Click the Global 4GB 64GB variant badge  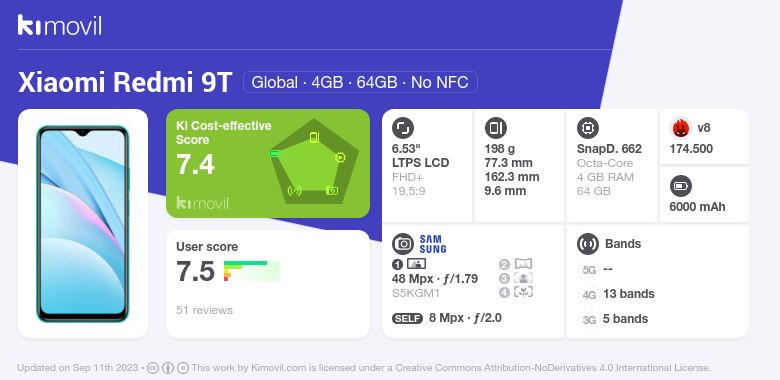coord(360,82)
